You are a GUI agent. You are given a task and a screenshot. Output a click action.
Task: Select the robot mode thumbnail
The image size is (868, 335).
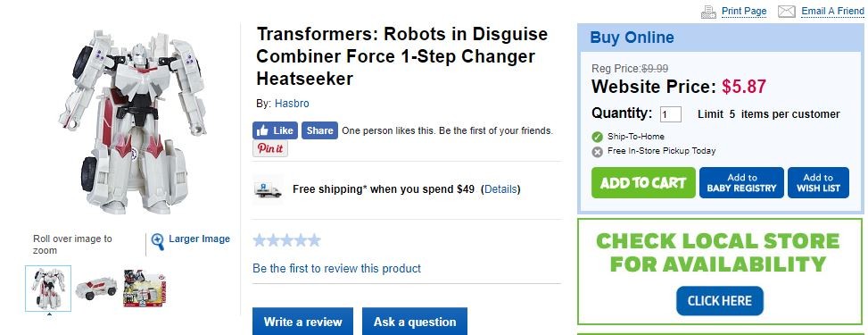(48, 289)
